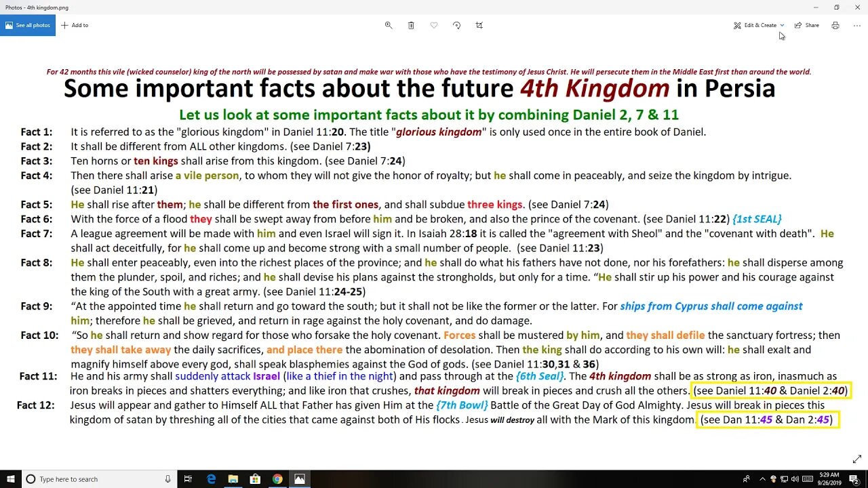This screenshot has width=868, height=488.
Task: Expand the Edit & Create dropdown
Action: click(x=759, y=25)
